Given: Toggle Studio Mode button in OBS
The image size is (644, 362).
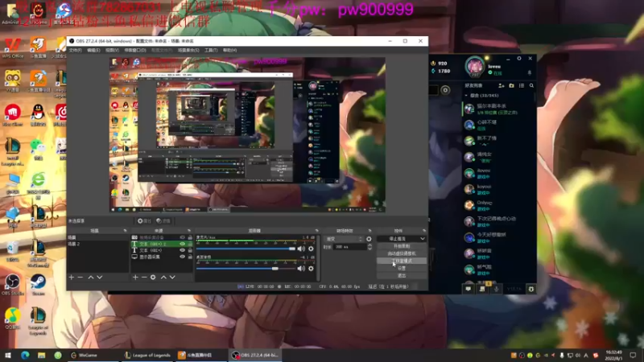Looking at the screenshot, I should (x=402, y=261).
